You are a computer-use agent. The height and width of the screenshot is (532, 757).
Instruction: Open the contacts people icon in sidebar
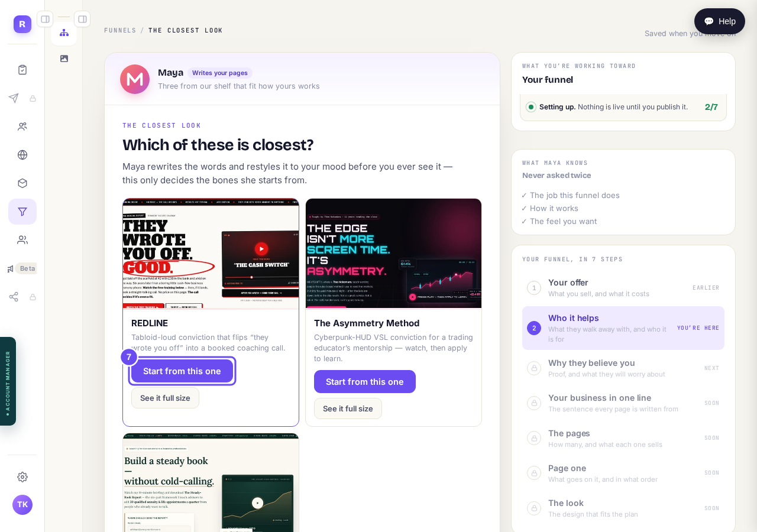pos(22,126)
